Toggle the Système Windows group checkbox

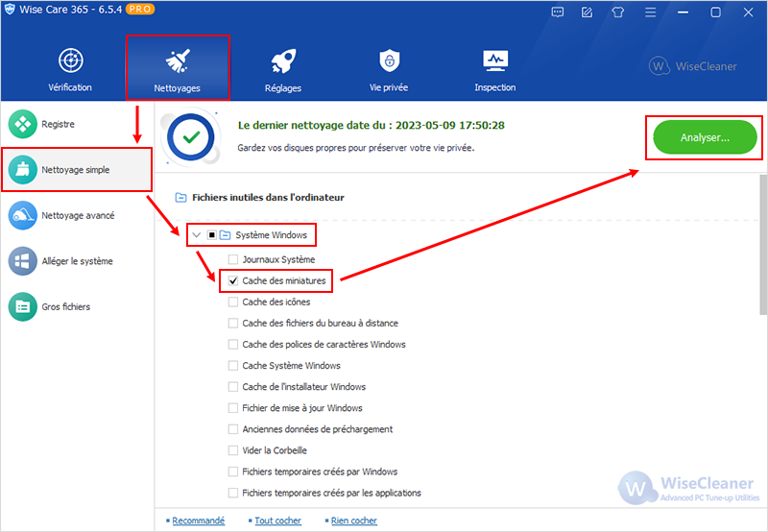point(211,235)
